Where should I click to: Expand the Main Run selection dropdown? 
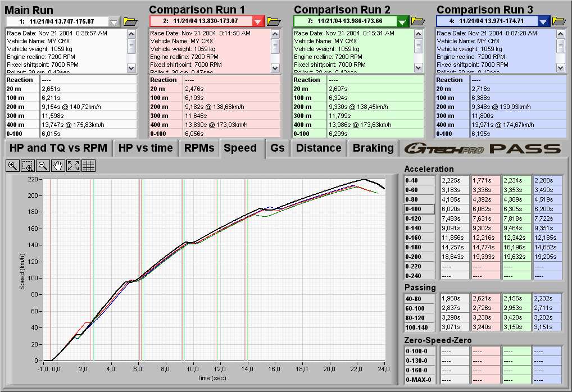(x=114, y=21)
